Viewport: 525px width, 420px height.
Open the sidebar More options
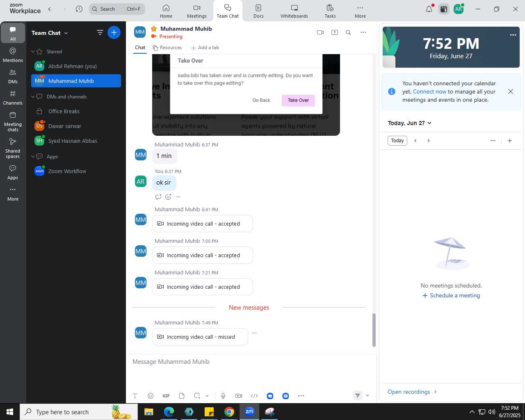[x=13, y=194]
